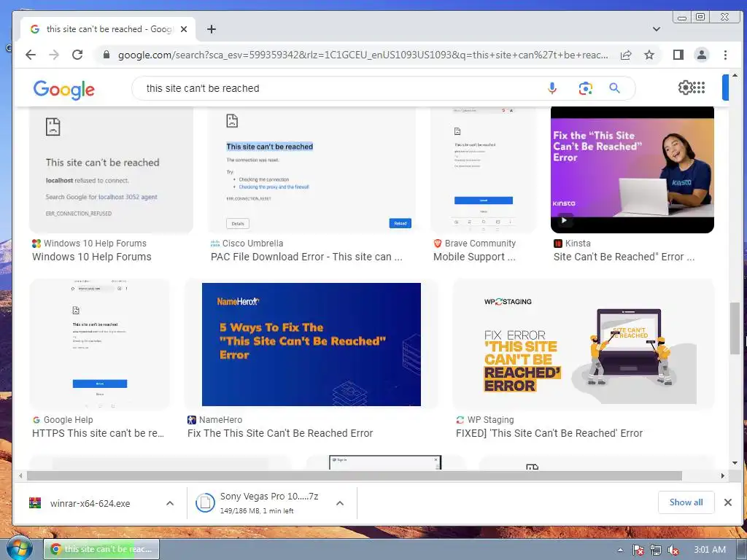Expand winrar download options chevron
This screenshot has height=560, width=747.
(x=170, y=503)
